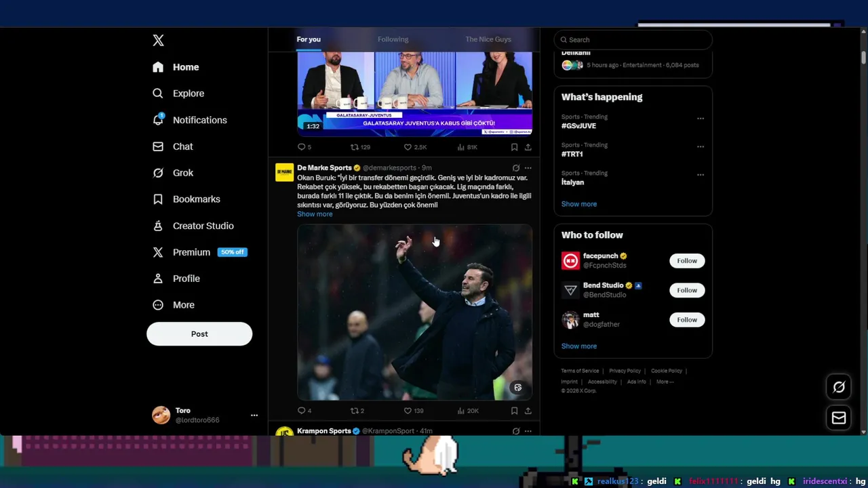
Task: Click the X logo in the sidebar
Action: pos(158,40)
